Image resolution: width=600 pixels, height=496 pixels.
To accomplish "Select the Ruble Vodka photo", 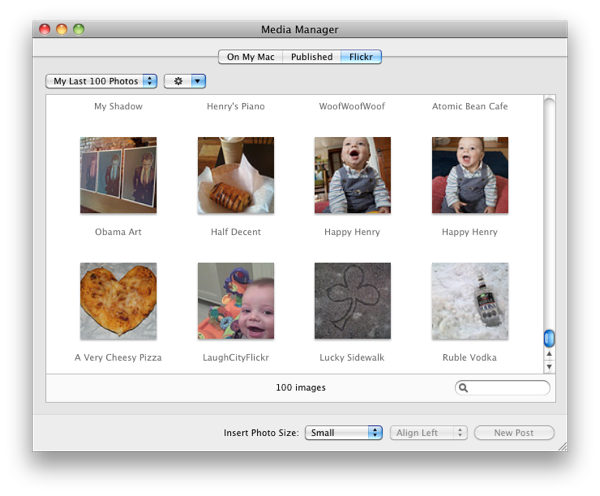I will click(x=470, y=301).
